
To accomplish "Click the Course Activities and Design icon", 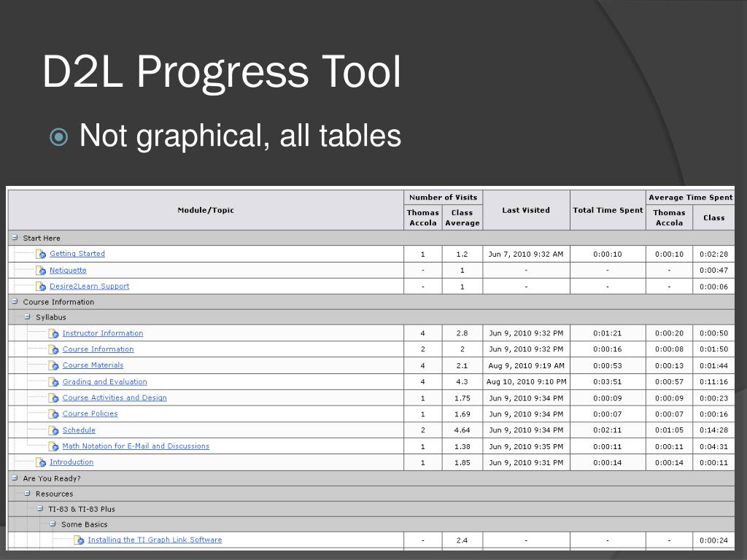I will coord(54,398).
